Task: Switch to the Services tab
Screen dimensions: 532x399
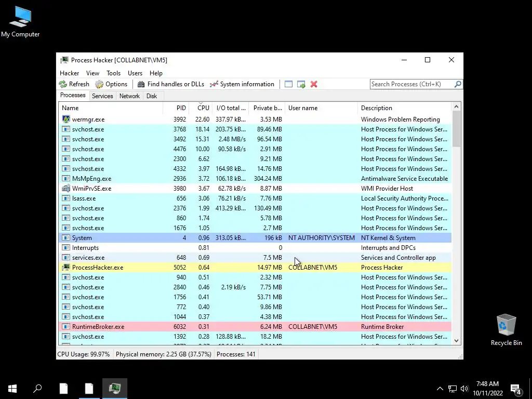Action: click(102, 96)
